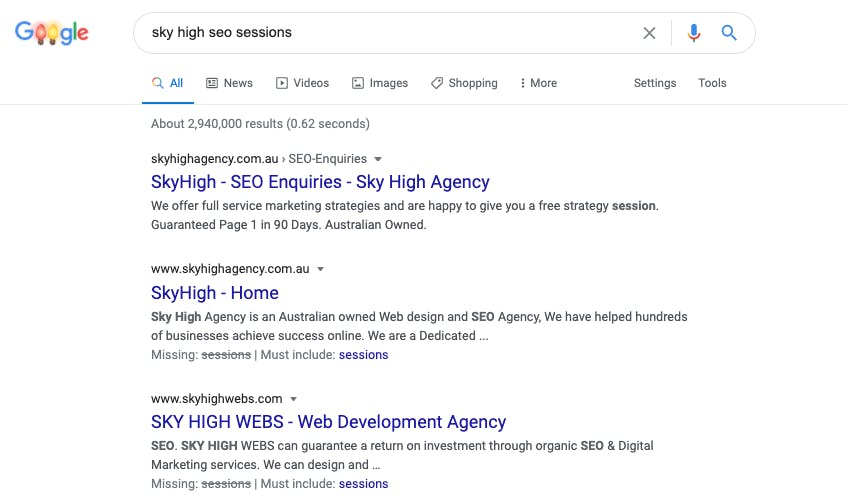Open the SkyHigh - Home result
Viewport: 847px width, 498px height.
215,293
